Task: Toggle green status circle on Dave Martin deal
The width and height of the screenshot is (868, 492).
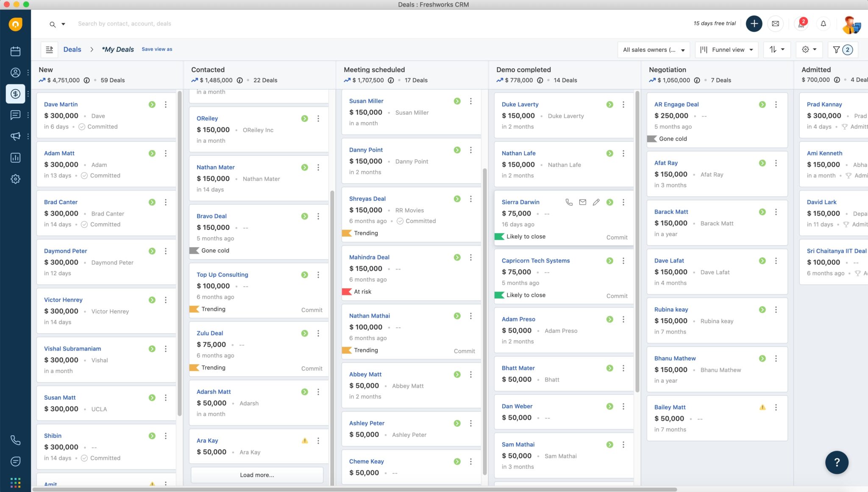Action: (152, 105)
